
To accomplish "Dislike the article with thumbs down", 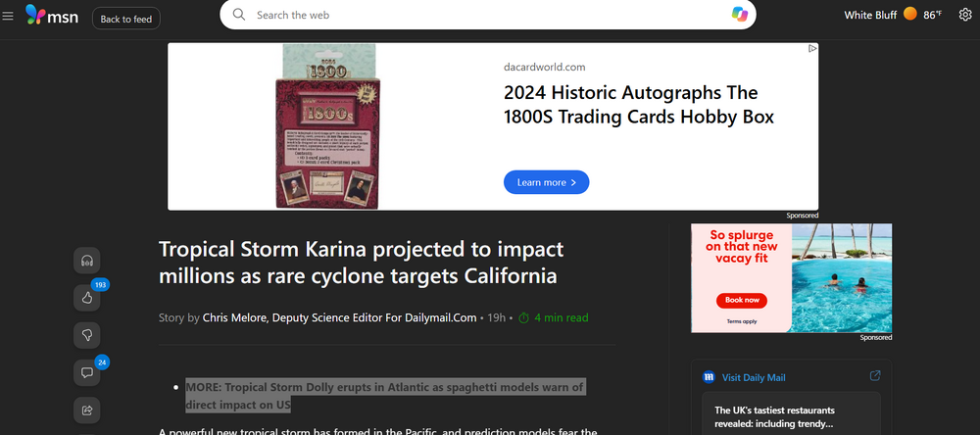I will [x=87, y=336].
